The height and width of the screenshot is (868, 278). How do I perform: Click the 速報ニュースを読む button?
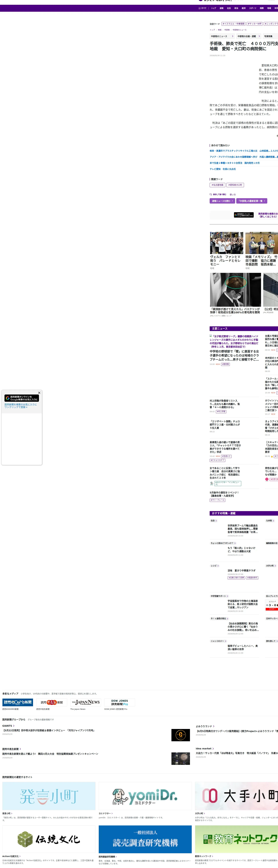pos(222,201)
